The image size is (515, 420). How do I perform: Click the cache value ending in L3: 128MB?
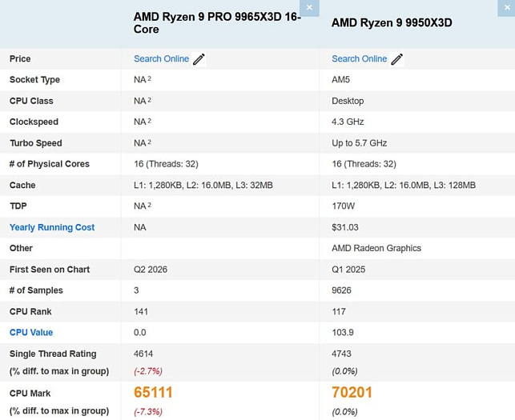click(404, 186)
